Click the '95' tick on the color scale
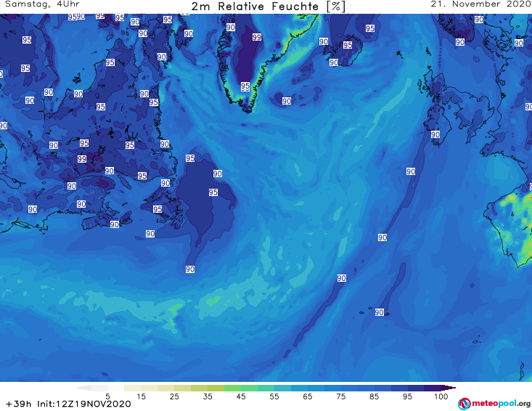This screenshot has width=532, height=411. pos(407,396)
